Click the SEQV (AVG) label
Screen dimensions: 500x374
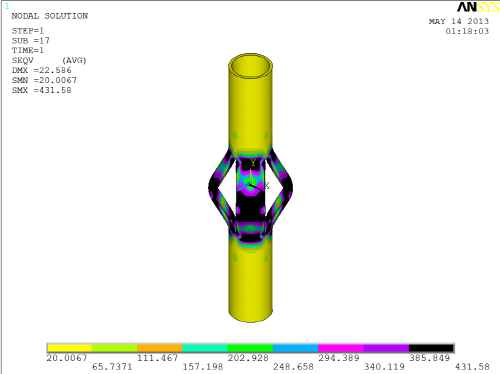[x=49, y=60]
